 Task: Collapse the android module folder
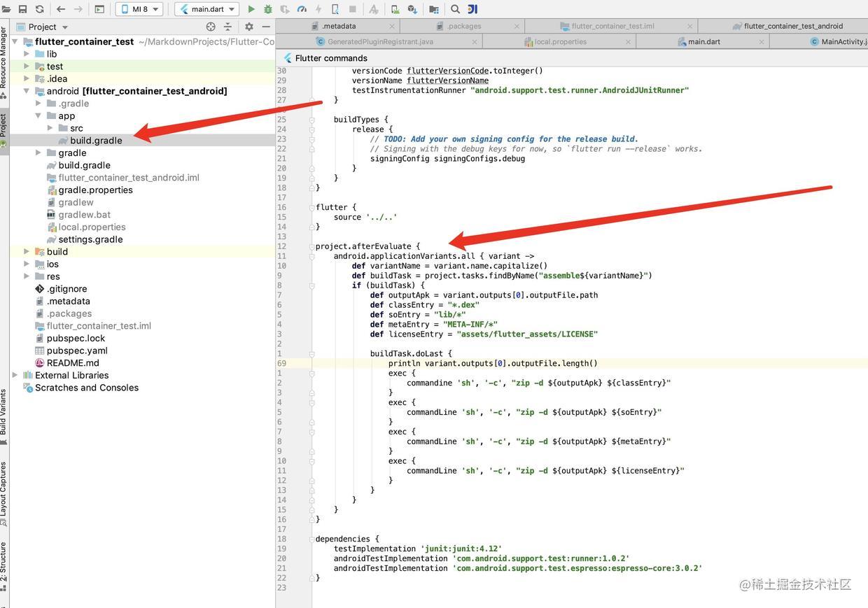pos(27,91)
